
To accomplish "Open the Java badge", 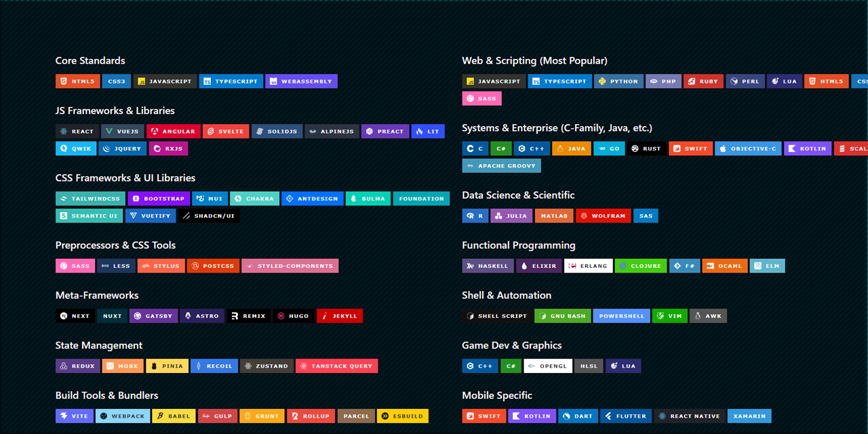I will 571,149.
